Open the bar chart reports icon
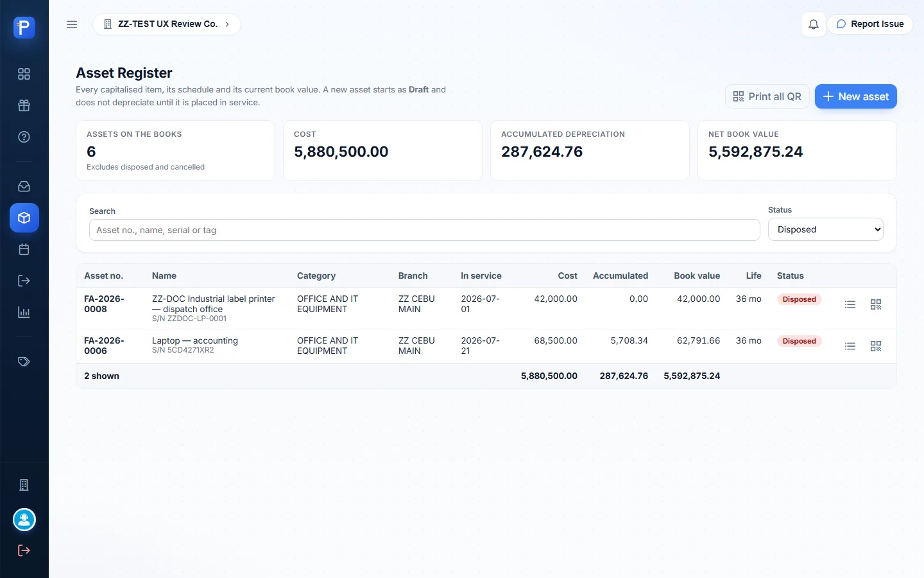The image size is (924, 578). (24, 312)
